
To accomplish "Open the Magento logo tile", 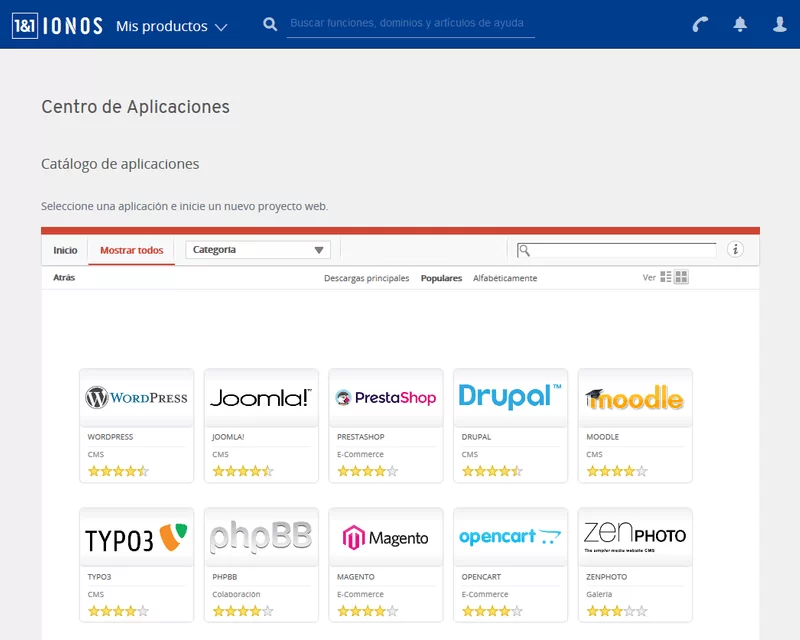I will (x=386, y=537).
